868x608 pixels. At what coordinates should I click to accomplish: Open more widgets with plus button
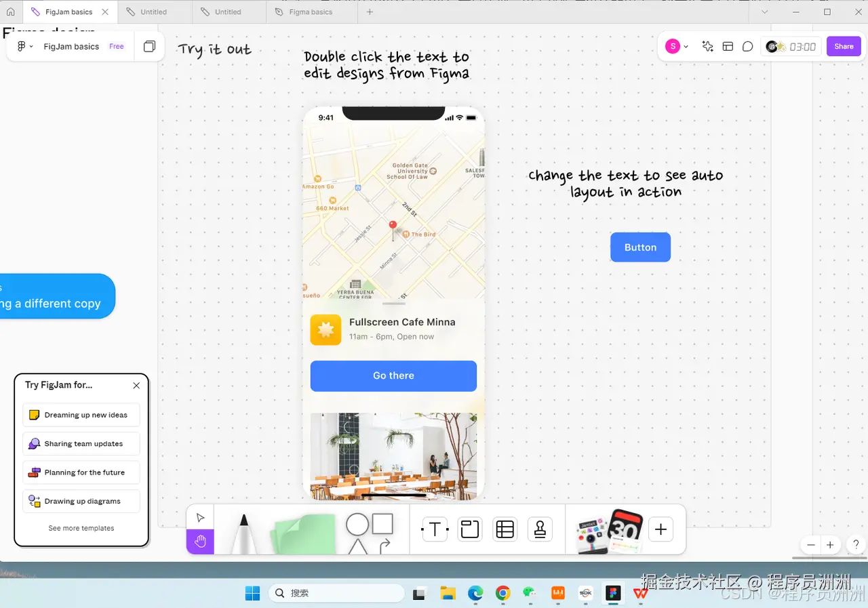coord(661,529)
